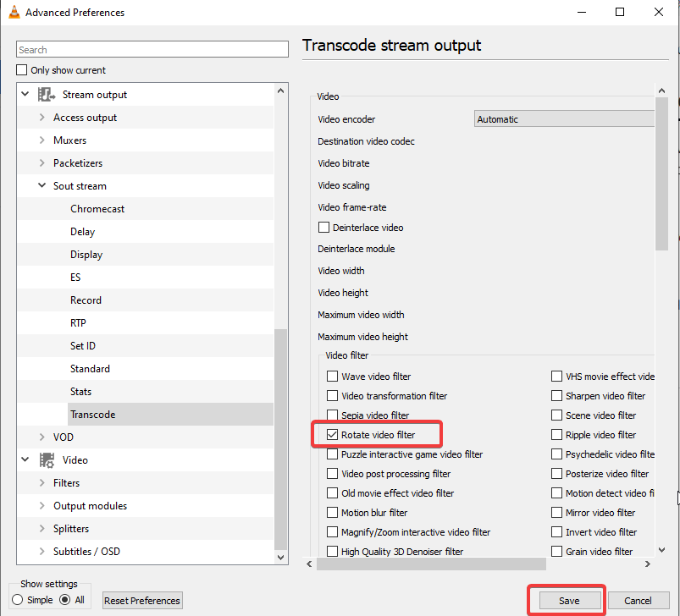Viewport: 680px width, 616px height.
Task: Click the Video category film icon
Action: [x=47, y=460]
